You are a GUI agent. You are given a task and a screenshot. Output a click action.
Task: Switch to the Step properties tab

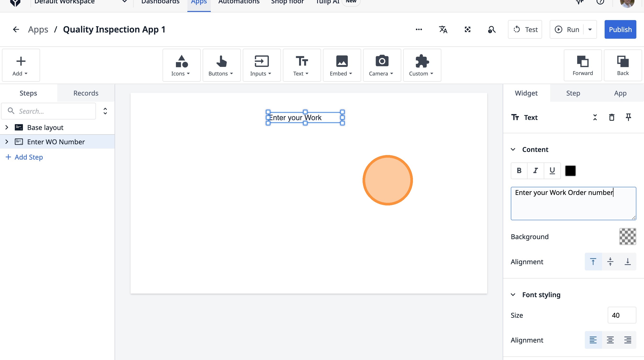click(573, 93)
